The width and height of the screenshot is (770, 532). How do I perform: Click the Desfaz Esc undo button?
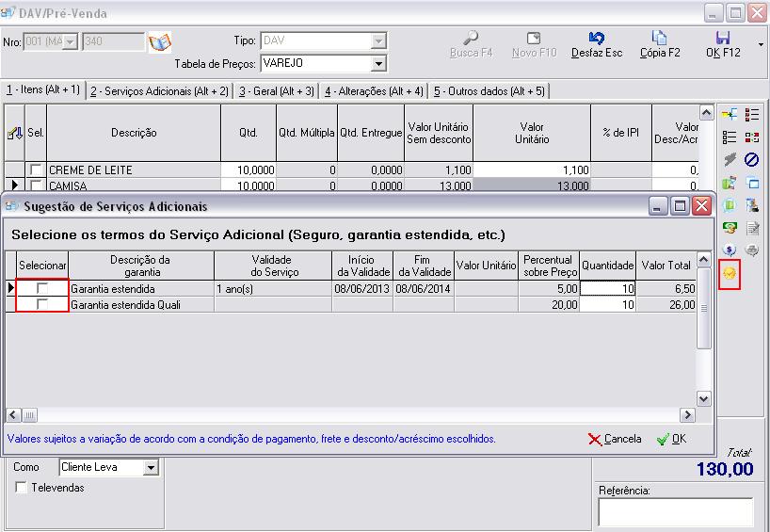[x=596, y=44]
